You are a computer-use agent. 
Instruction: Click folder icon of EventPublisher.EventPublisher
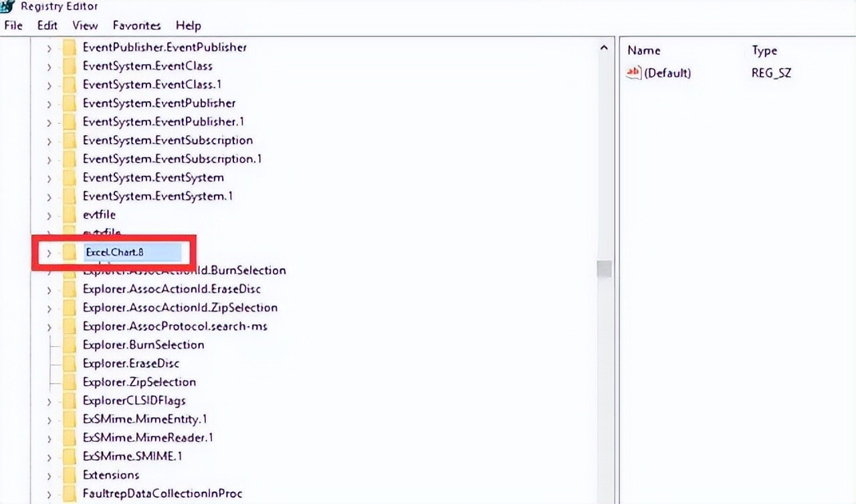(x=70, y=47)
